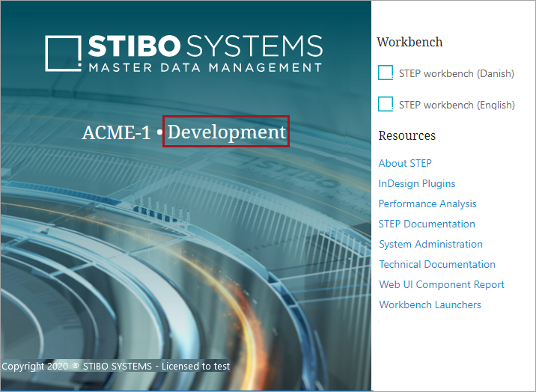Open the Workbench Launchers link

click(x=430, y=304)
